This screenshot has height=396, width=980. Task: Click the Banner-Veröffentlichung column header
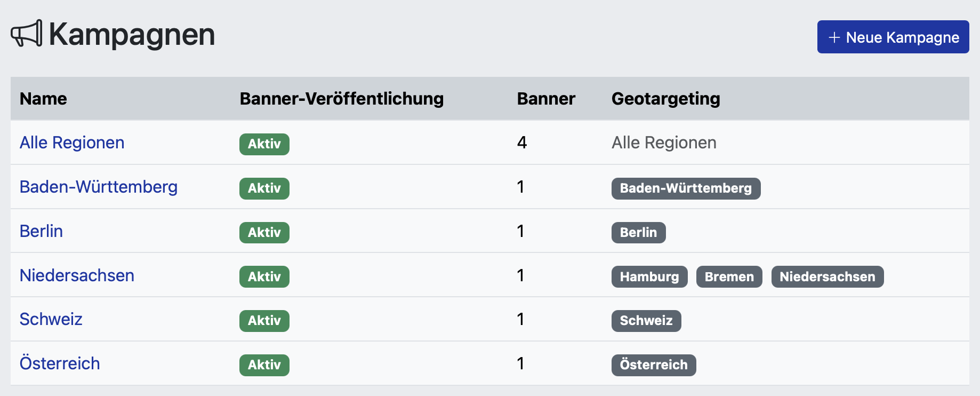pos(341,99)
